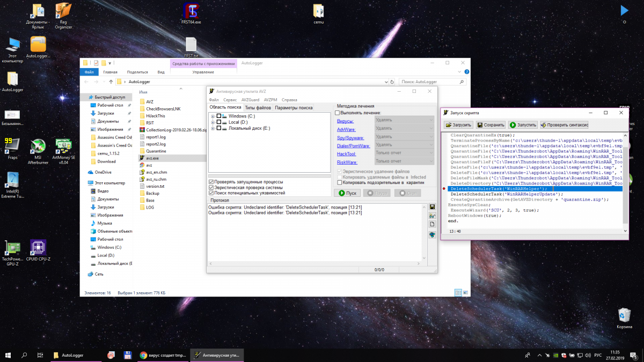Click the save protocol floppy disk icon
This screenshot has width=644, height=362.
432,207
